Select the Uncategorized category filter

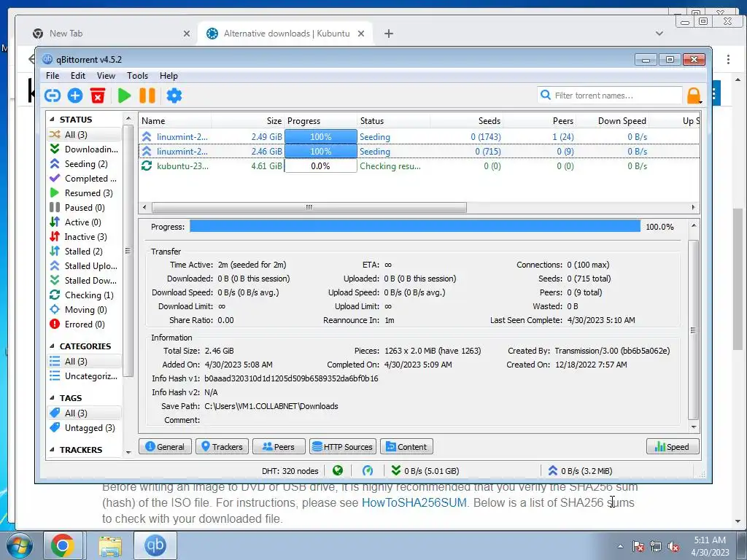click(85, 376)
